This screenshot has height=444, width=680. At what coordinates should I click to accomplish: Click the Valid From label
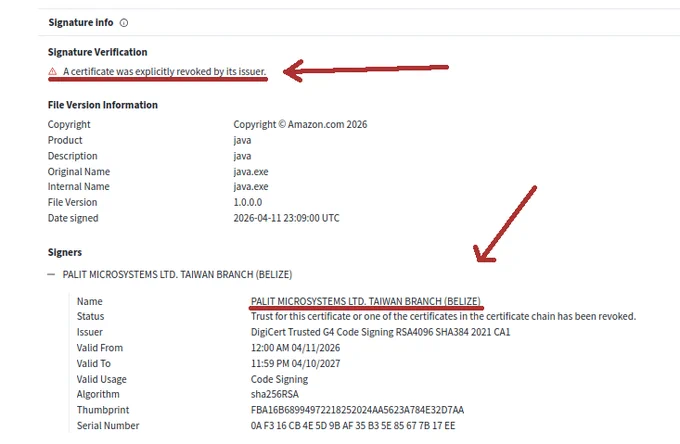pyautogui.click(x=100, y=348)
